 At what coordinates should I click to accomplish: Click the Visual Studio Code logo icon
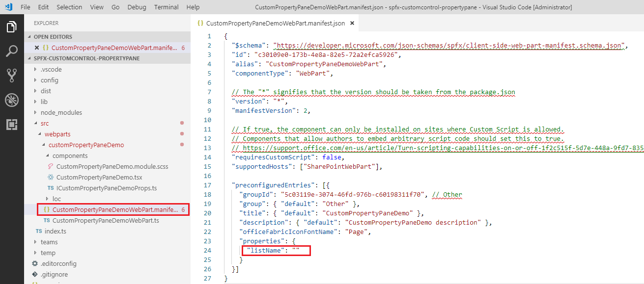tap(8, 7)
